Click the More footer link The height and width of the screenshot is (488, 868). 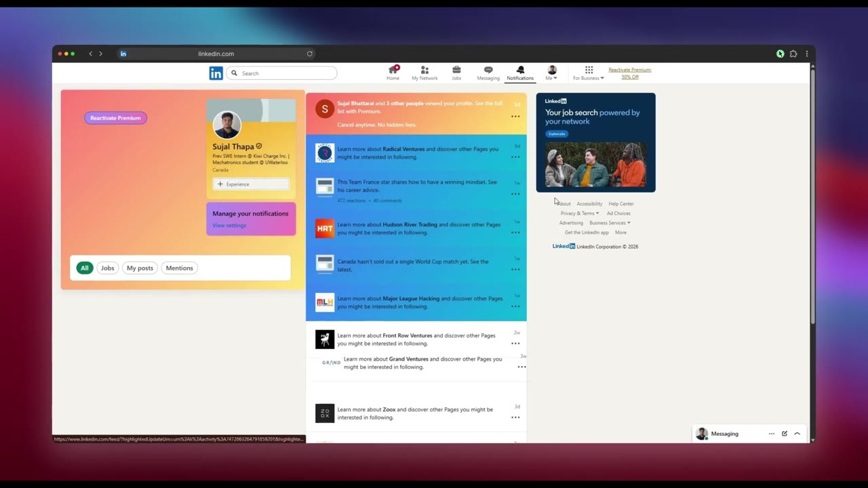click(620, 232)
